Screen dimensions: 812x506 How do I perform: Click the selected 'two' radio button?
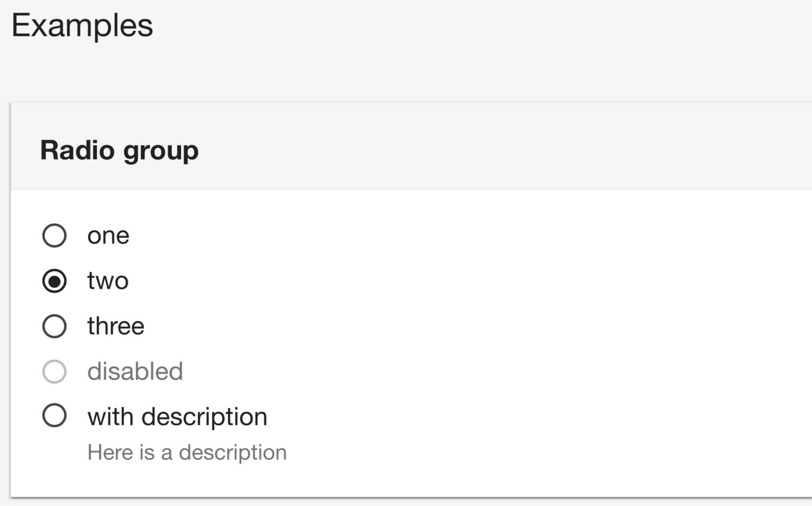click(x=54, y=281)
